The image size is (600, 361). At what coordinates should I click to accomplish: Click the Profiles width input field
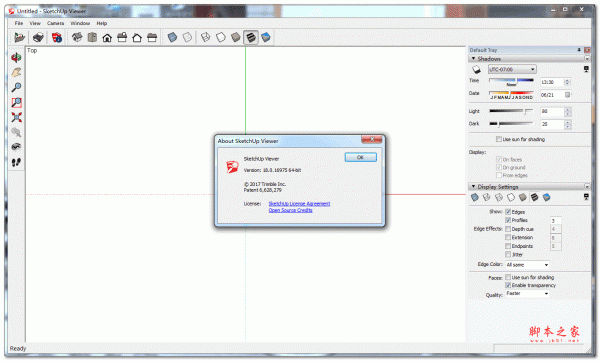(556, 221)
